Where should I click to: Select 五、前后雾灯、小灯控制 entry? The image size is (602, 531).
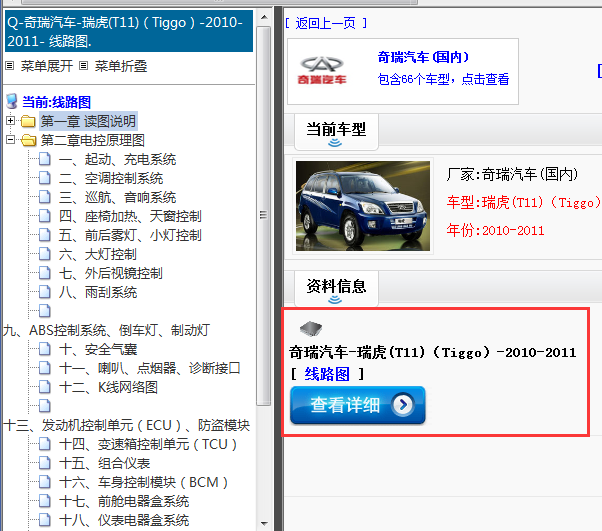coord(130,235)
